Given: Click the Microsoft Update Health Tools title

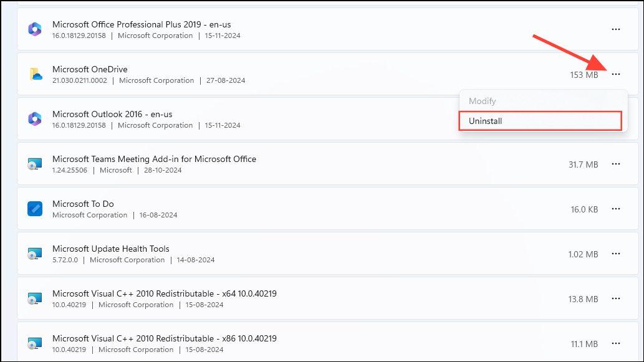Looking at the screenshot, I should [111, 249].
